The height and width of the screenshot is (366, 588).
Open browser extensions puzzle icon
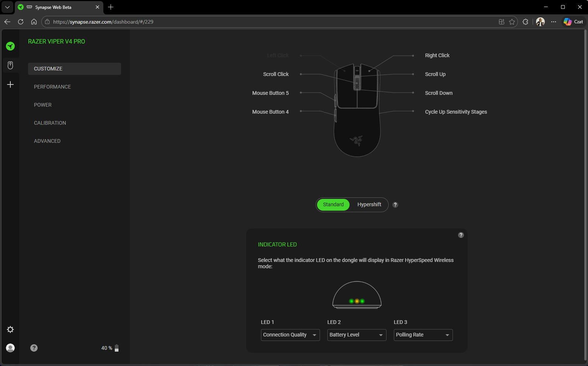(x=526, y=22)
